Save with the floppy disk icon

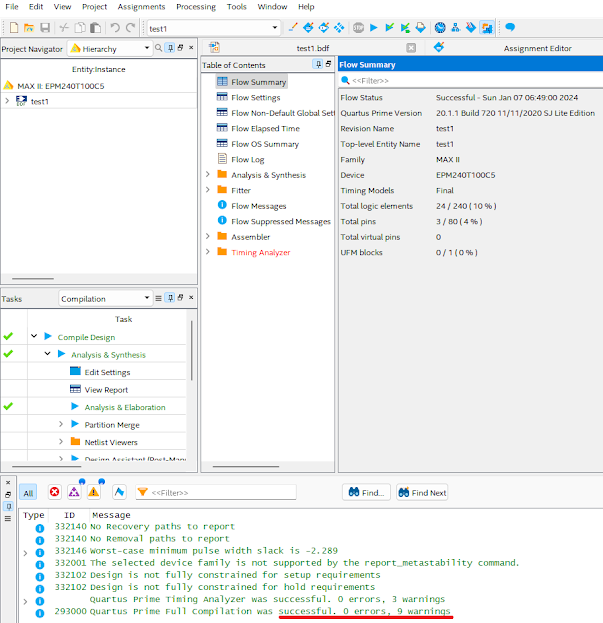tap(45, 27)
